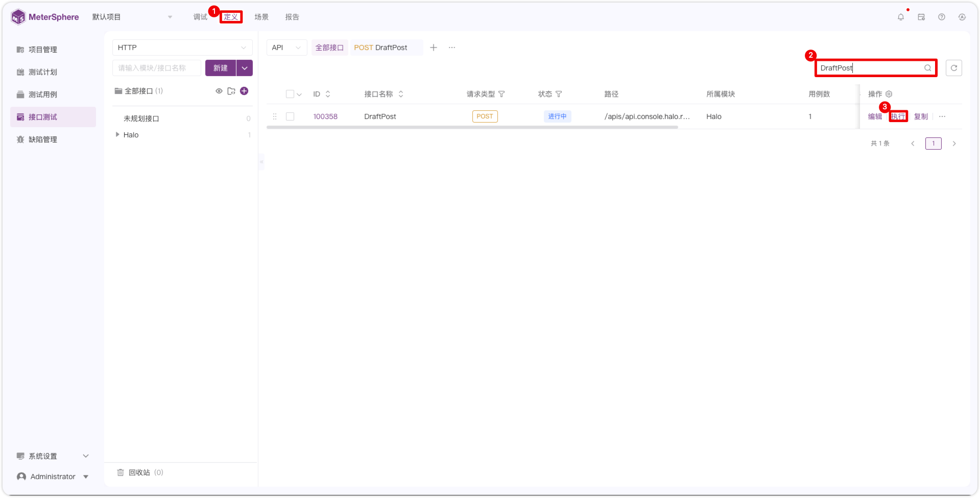Switch to the 场景 tab
This screenshot has width=980, height=498.
[x=261, y=17]
